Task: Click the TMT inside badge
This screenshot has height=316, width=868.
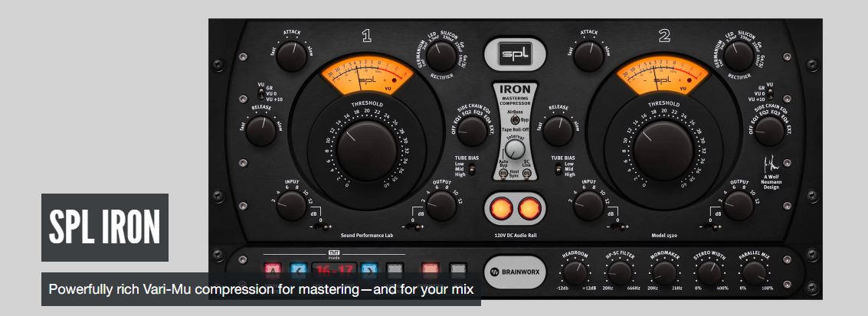Action: [334, 256]
